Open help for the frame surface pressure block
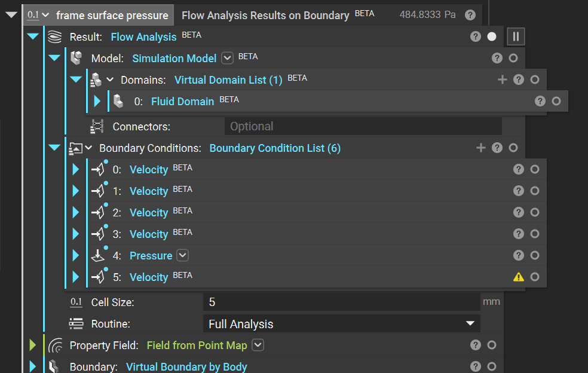 point(470,15)
